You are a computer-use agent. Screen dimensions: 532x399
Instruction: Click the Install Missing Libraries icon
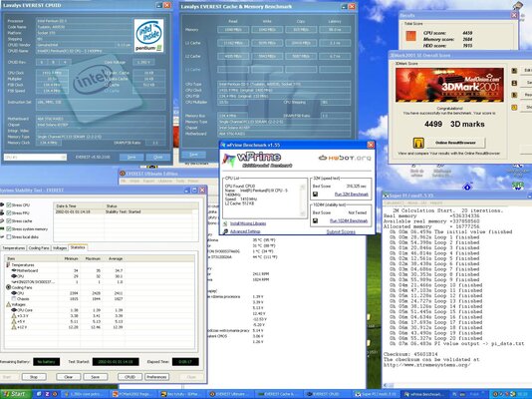[x=225, y=223]
